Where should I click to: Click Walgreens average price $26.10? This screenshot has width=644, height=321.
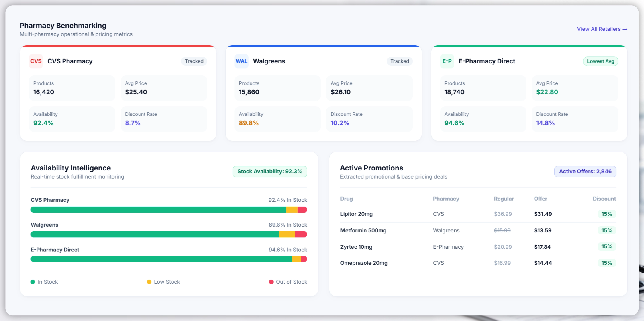[340, 92]
